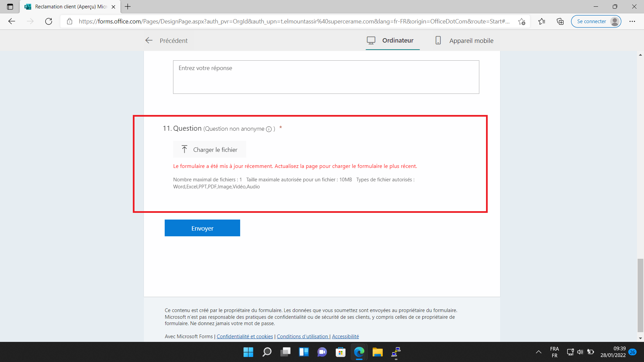
Task: Click the add-to-favorites icon in the address bar
Action: pos(522,21)
